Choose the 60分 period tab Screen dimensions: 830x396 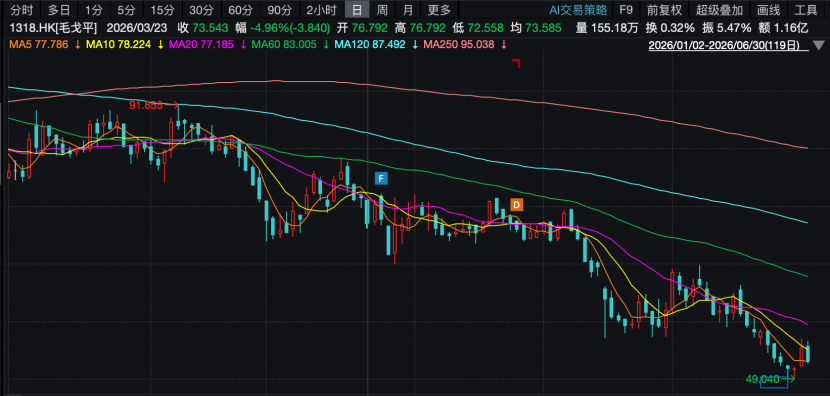[x=240, y=9]
